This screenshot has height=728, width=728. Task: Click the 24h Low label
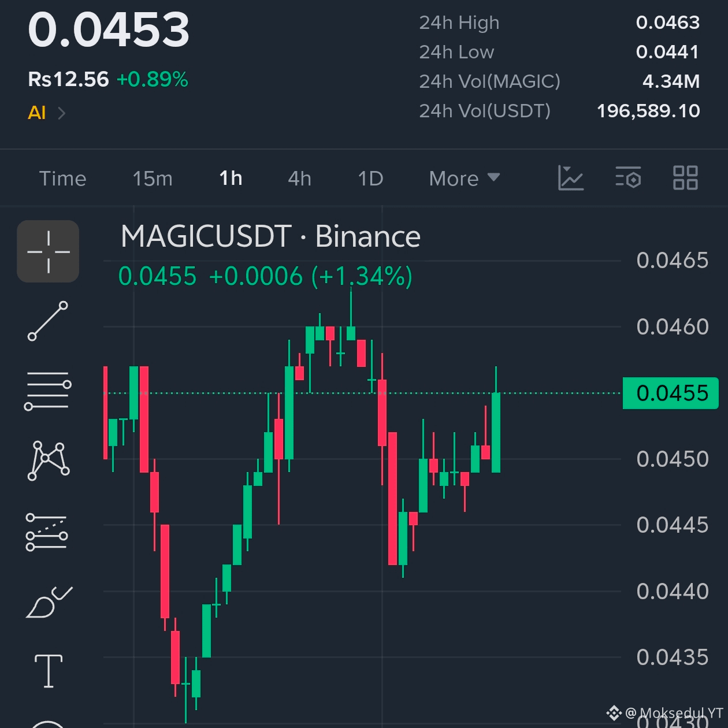tap(456, 52)
